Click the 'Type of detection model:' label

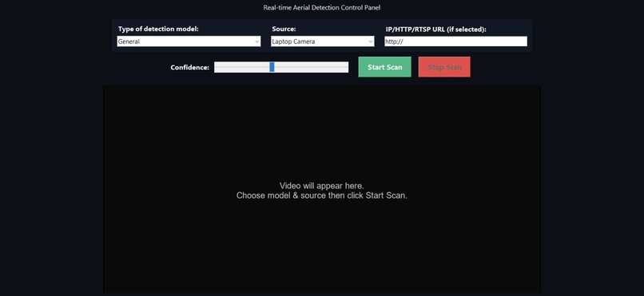click(x=158, y=29)
